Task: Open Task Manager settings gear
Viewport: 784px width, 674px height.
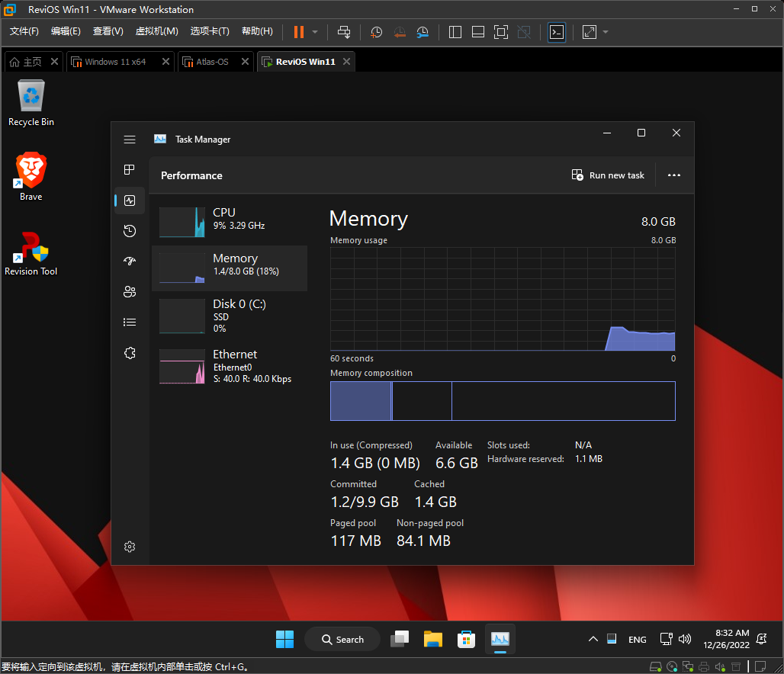Action: [130, 547]
